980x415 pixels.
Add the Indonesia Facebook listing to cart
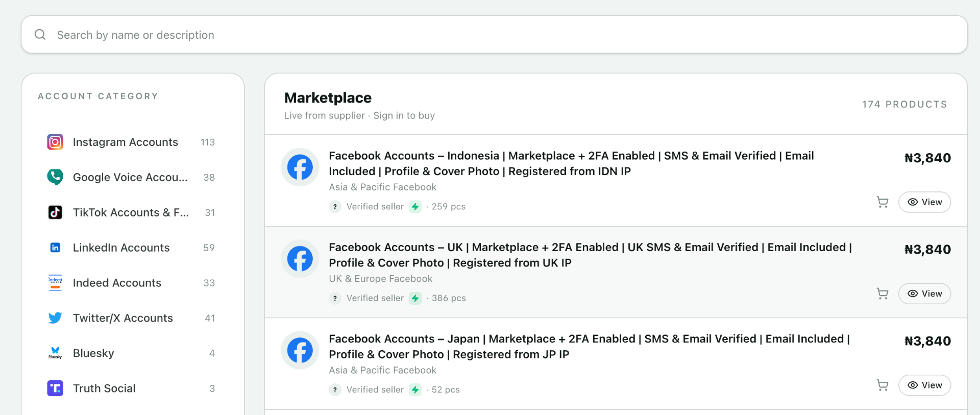pos(883,202)
